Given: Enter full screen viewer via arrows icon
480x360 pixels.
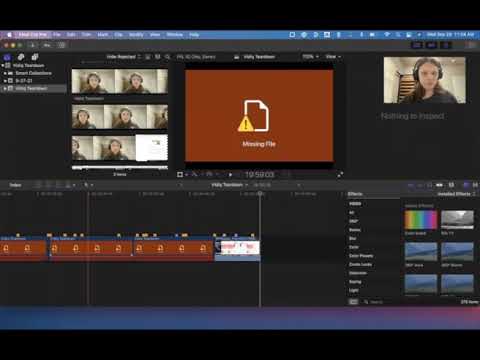Looking at the screenshot, I should point(340,174).
